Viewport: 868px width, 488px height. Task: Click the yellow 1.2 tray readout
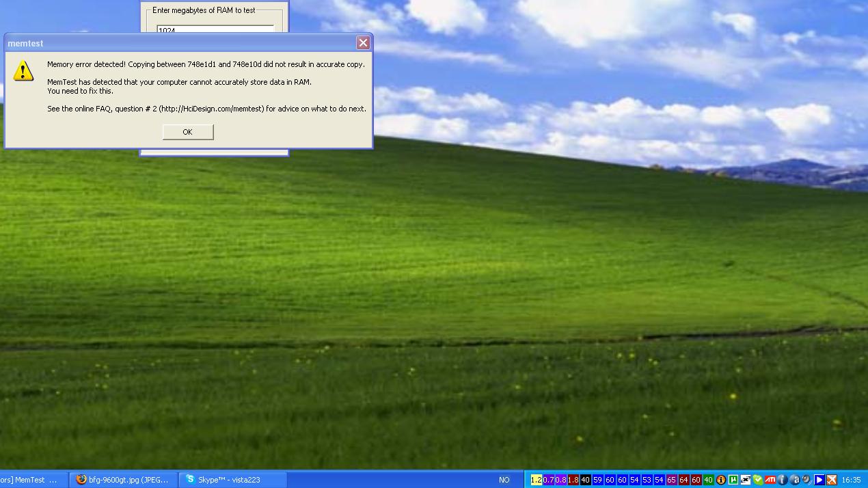click(537, 480)
